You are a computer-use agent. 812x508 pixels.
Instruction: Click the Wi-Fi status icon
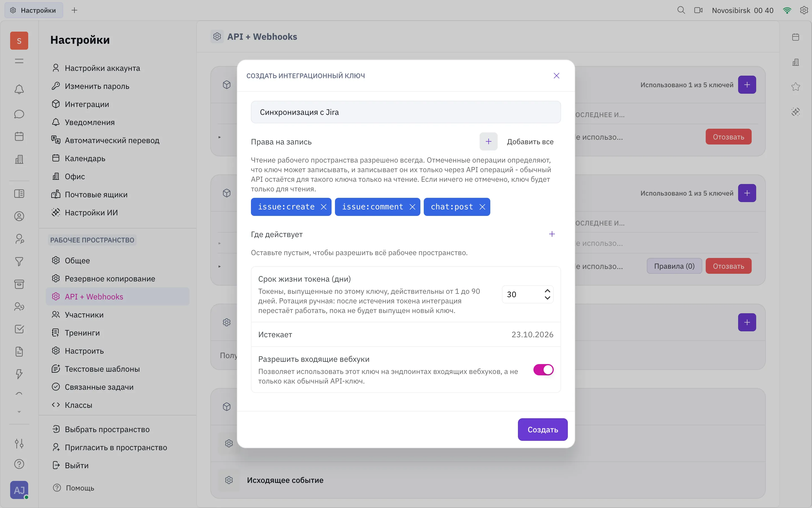[x=787, y=10]
